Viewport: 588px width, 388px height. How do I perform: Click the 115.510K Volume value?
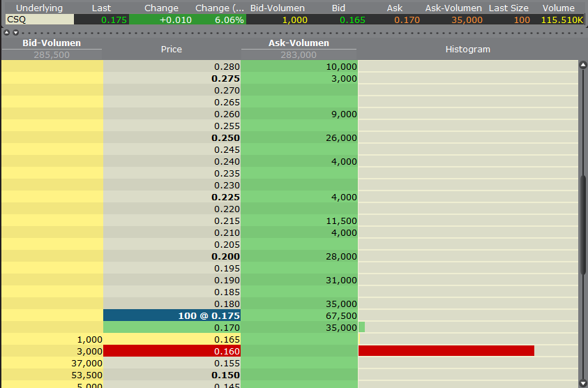point(561,20)
